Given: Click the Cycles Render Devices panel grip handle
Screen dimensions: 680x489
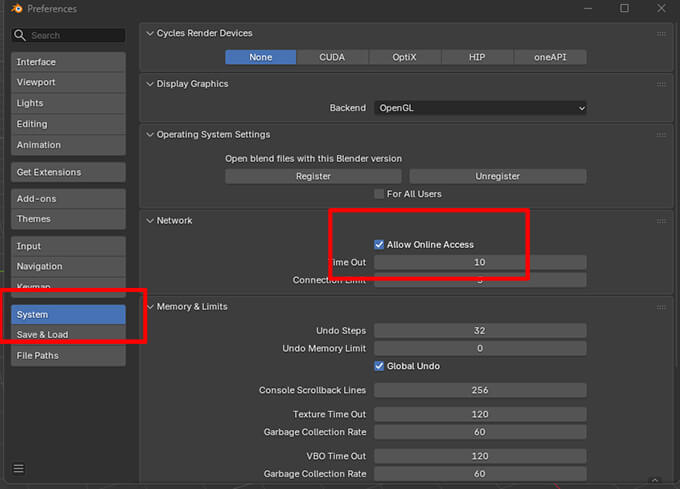Looking at the screenshot, I should click(x=661, y=33).
